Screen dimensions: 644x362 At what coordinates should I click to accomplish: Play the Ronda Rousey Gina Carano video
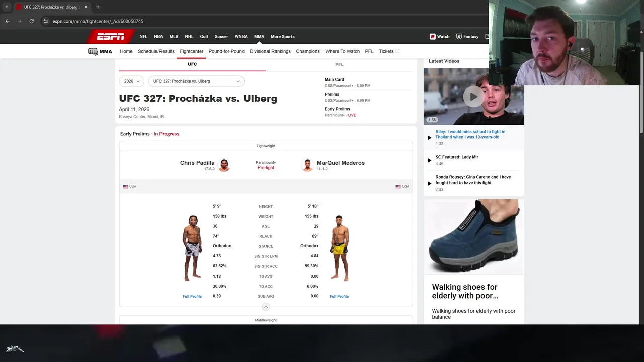(x=429, y=183)
